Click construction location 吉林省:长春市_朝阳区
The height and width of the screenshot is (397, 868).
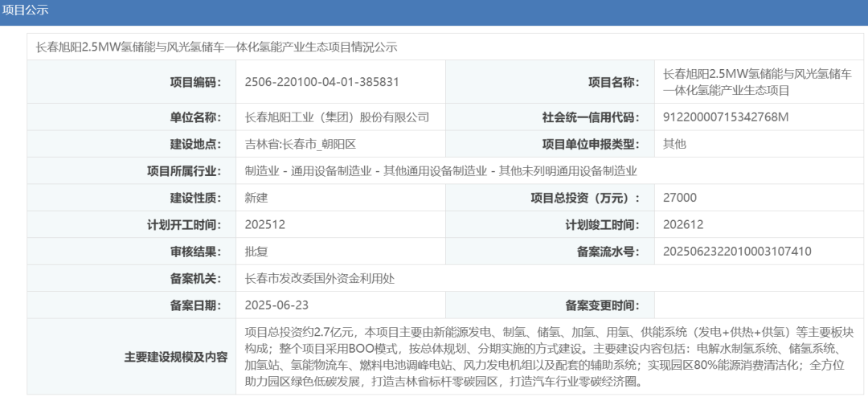(300, 145)
